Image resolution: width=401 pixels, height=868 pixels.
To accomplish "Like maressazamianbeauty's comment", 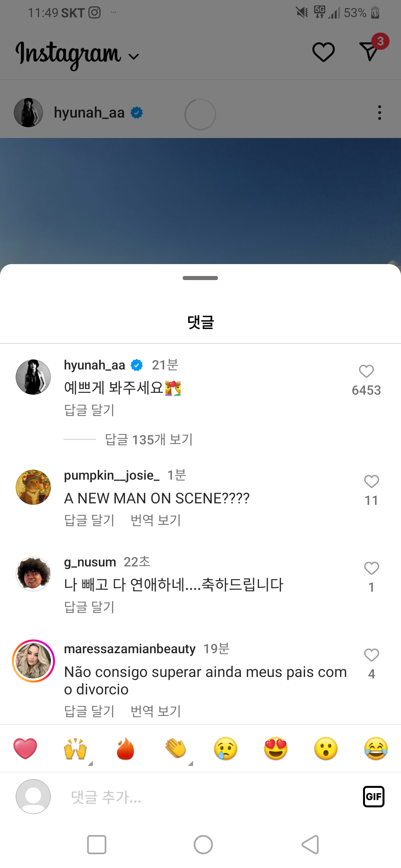I will point(371,655).
